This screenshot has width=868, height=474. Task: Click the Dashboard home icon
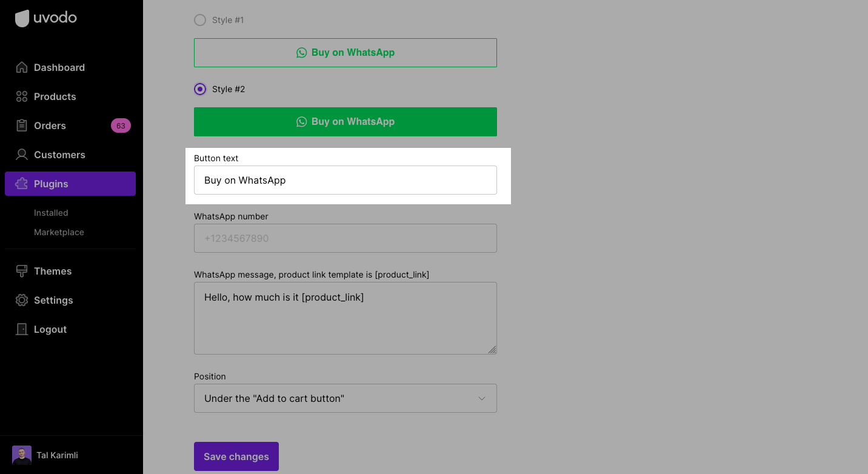pos(22,67)
